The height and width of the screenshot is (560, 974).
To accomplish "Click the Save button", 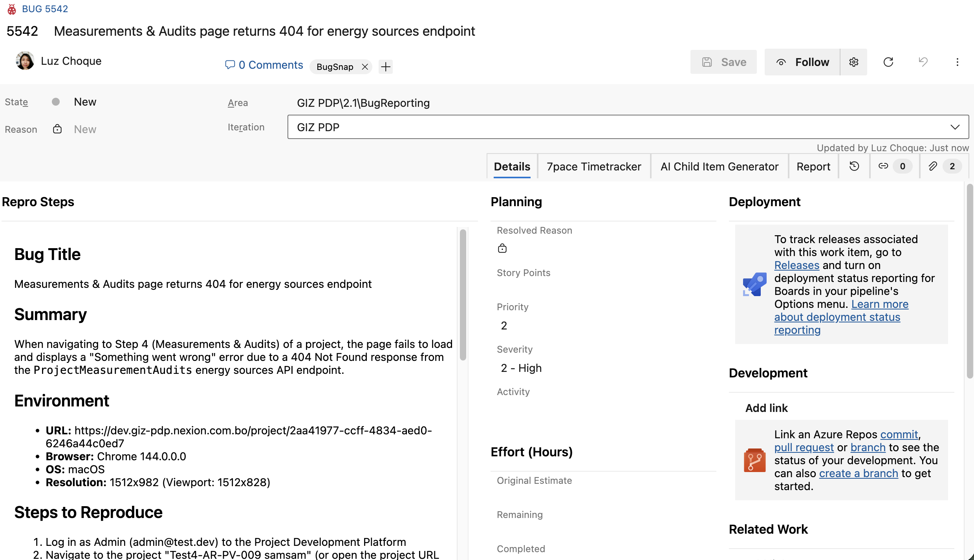I will click(x=723, y=62).
